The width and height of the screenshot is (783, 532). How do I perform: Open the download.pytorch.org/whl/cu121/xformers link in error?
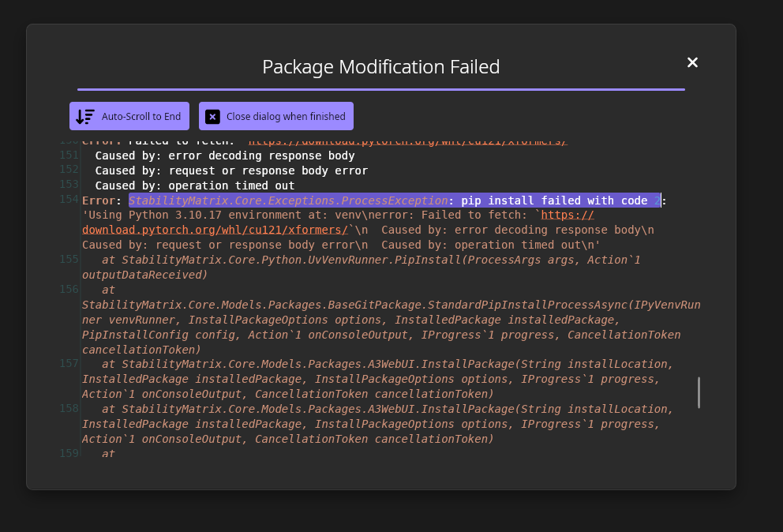coord(215,230)
